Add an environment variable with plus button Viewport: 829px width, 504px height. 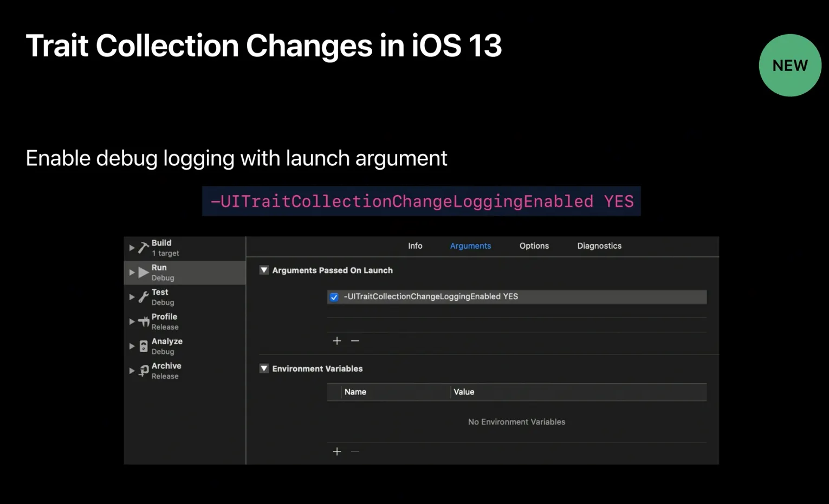pyautogui.click(x=337, y=451)
